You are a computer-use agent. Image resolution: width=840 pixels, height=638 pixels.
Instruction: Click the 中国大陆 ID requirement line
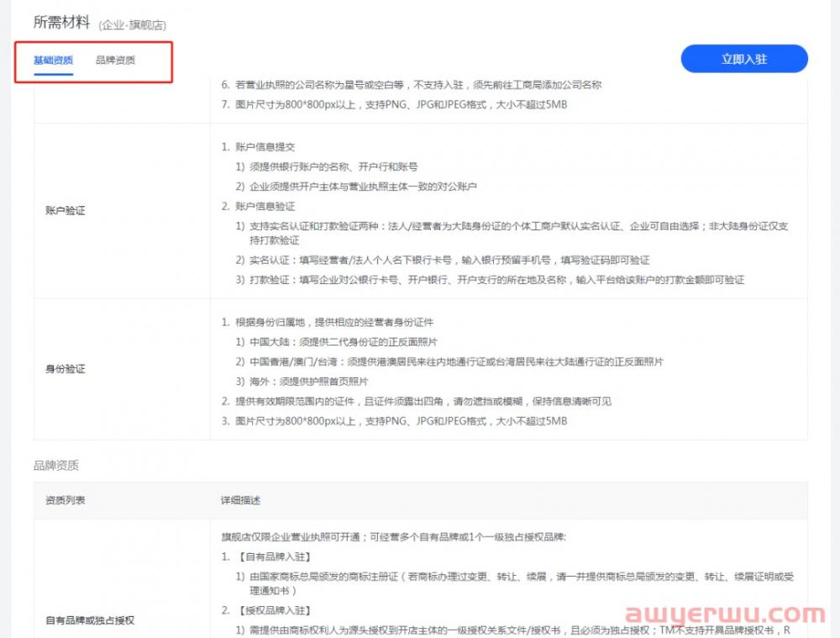343,342
